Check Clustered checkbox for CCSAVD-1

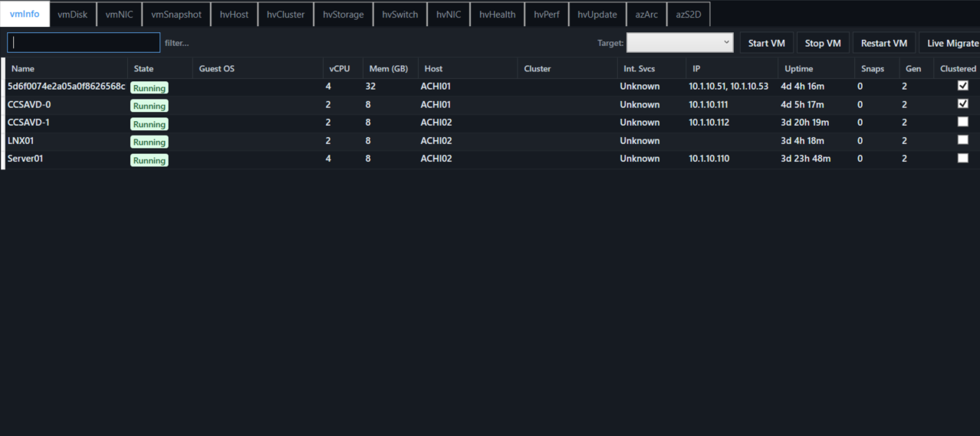pos(963,122)
